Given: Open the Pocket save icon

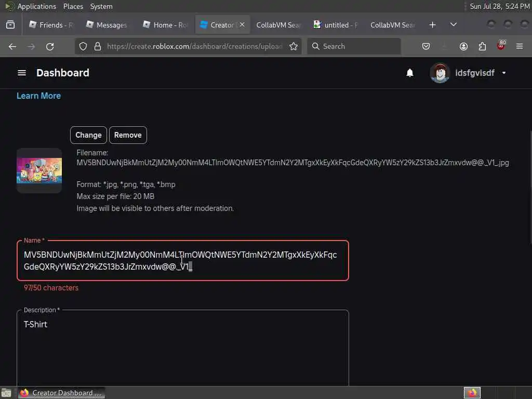Looking at the screenshot, I should (426, 46).
